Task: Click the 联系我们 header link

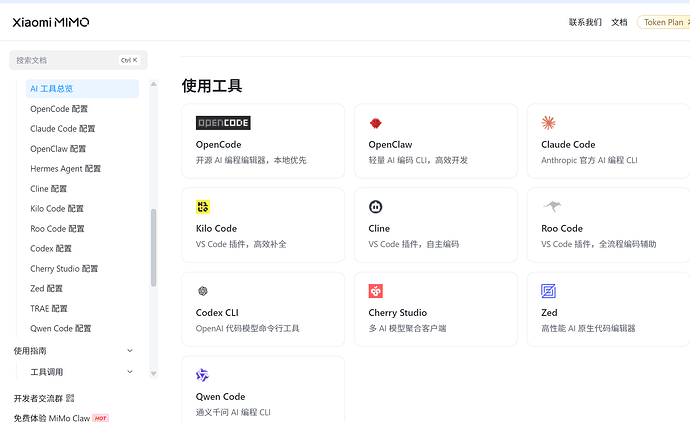Action: click(x=585, y=22)
